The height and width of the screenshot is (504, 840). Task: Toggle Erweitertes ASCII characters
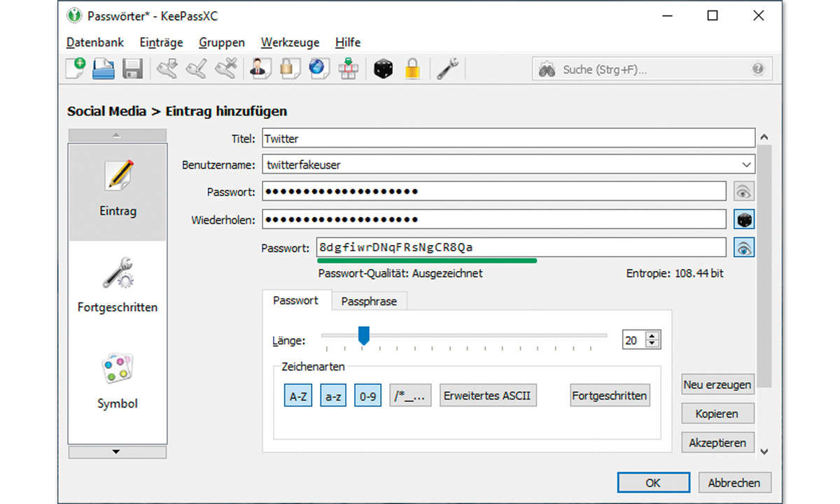tap(488, 395)
